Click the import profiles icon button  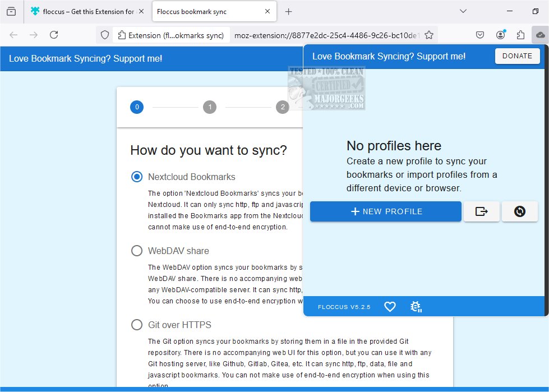[481, 211]
